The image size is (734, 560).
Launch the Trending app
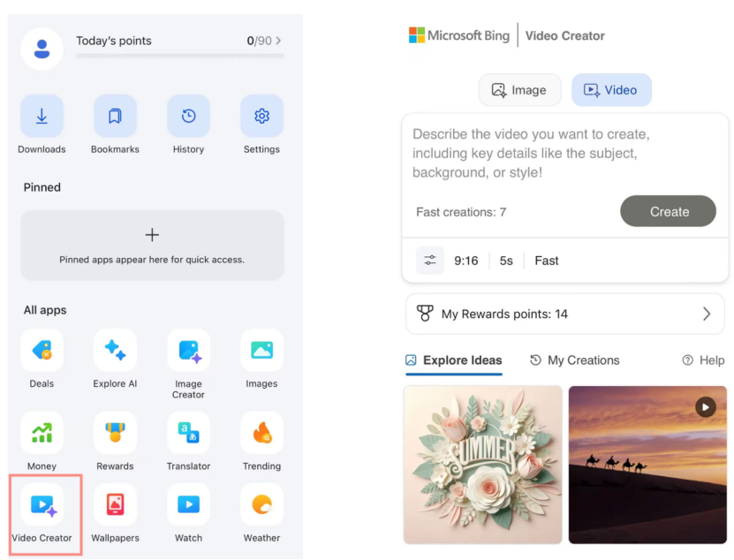tap(261, 433)
